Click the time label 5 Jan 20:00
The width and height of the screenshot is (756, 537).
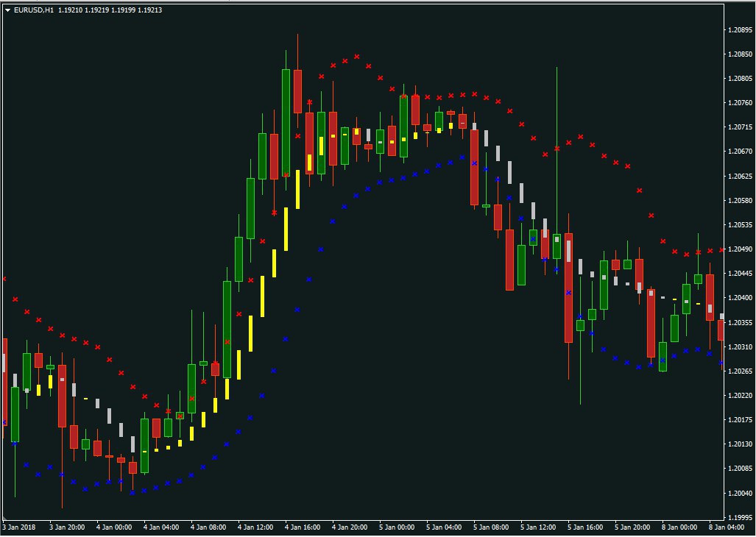coord(633,527)
